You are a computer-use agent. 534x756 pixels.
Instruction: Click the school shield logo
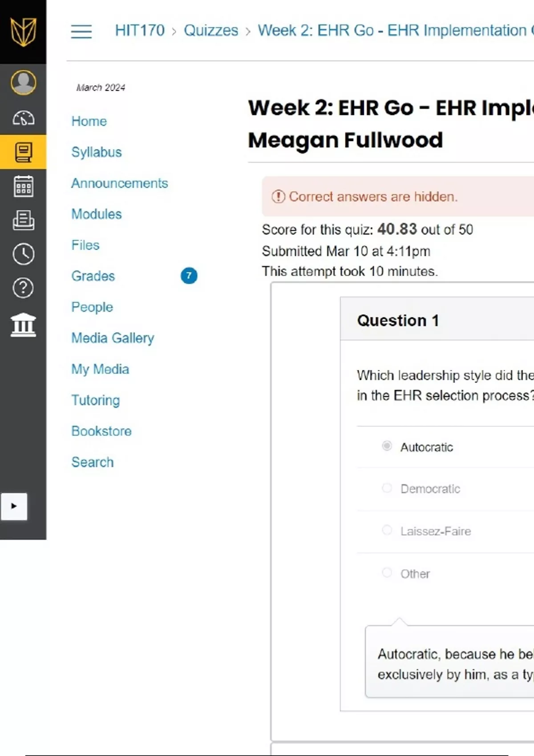pyautogui.click(x=23, y=32)
